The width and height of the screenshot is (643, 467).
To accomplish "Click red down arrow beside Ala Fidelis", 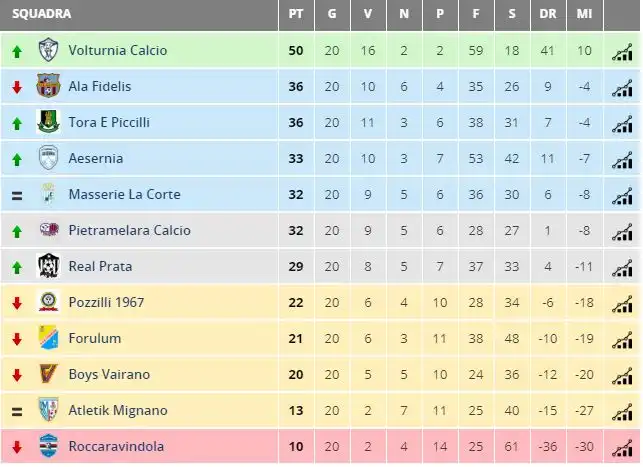I will (17, 87).
